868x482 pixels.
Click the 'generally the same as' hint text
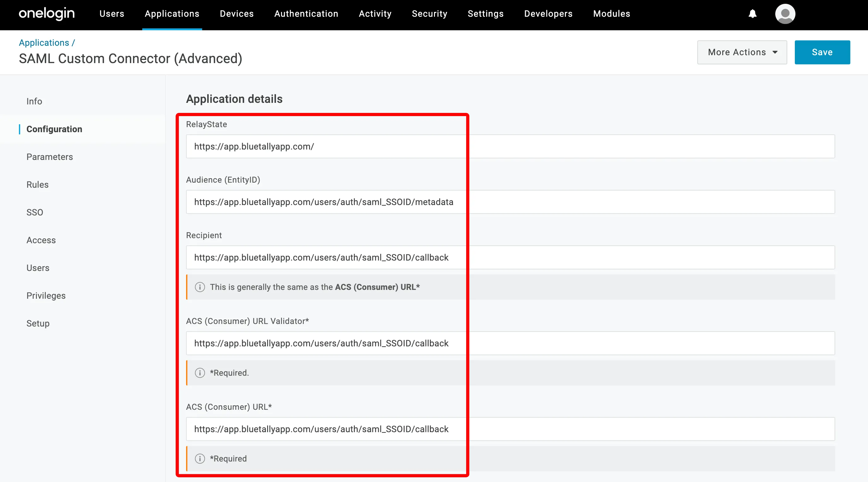pyautogui.click(x=315, y=287)
